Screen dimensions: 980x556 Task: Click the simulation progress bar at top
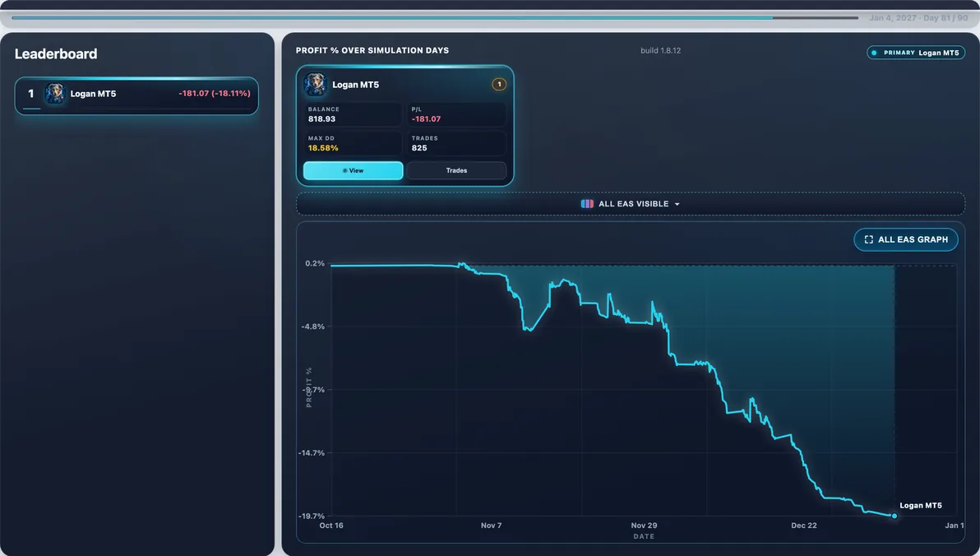coord(435,17)
